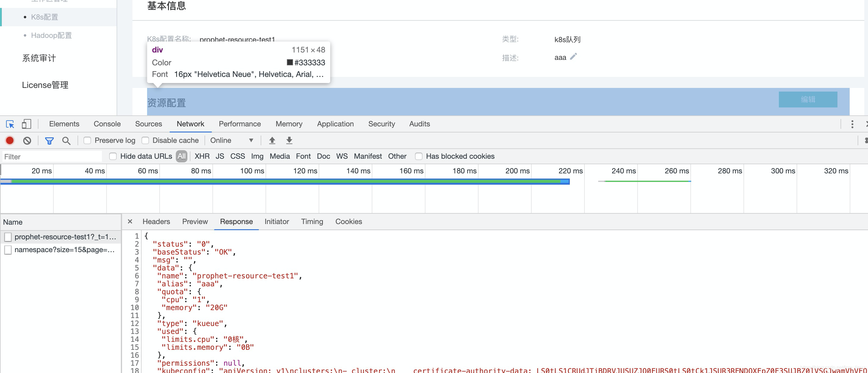Image resolution: width=868 pixels, height=373 pixels.
Task: Clear the network log icon
Action: coord(27,140)
